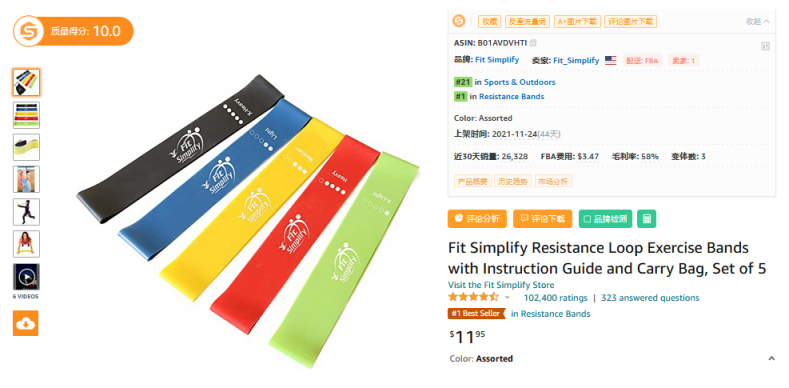The width and height of the screenshot is (789, 388).
Task: Copy the ASIN using the copy icon
Action: [533, 43]
